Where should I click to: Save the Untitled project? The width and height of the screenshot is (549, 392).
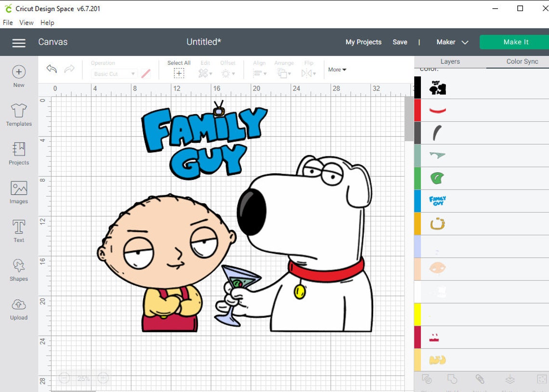400,42
